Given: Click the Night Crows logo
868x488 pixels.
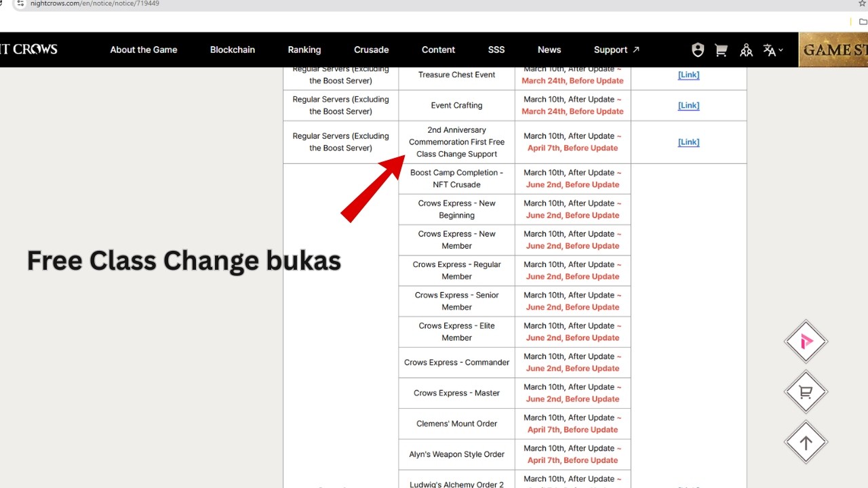Looking at the screenshot, I should [x=28, y=49].
